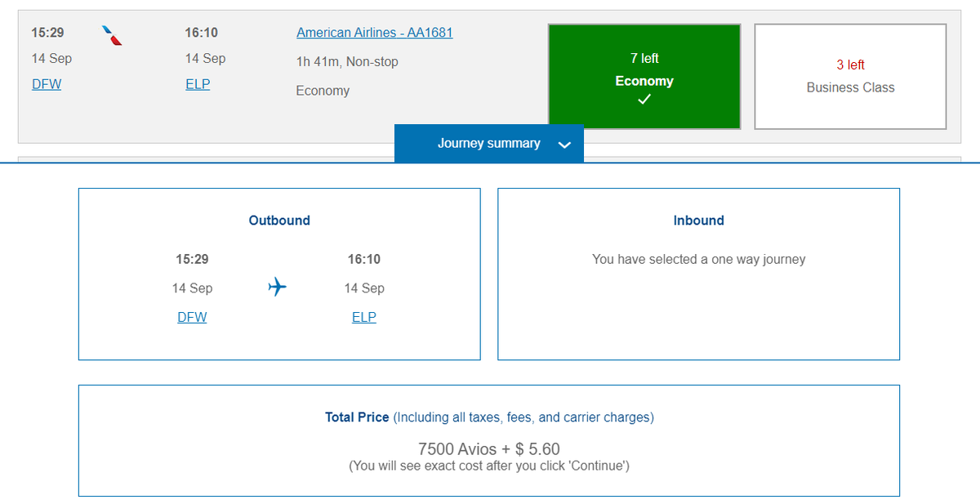Click the American Airlines logo icon
Viewport: 980px width, 504px height.
(110, 35)
